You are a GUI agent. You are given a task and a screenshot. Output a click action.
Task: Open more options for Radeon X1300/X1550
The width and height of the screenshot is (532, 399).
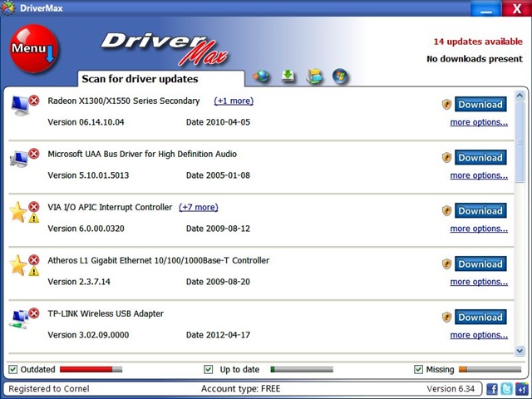coord(479,122)
